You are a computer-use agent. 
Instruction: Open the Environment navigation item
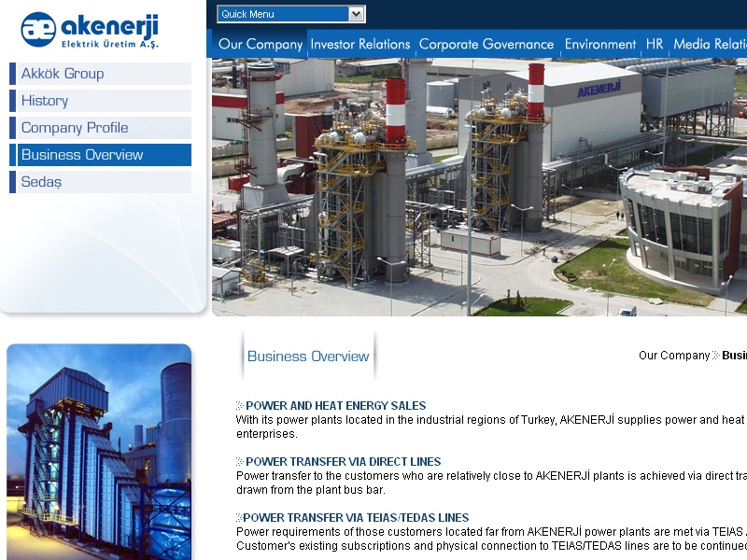point(600,44)
